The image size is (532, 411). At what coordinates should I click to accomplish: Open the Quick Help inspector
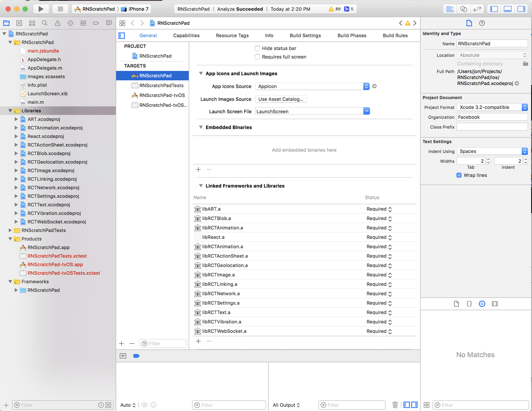pos(482,23)
